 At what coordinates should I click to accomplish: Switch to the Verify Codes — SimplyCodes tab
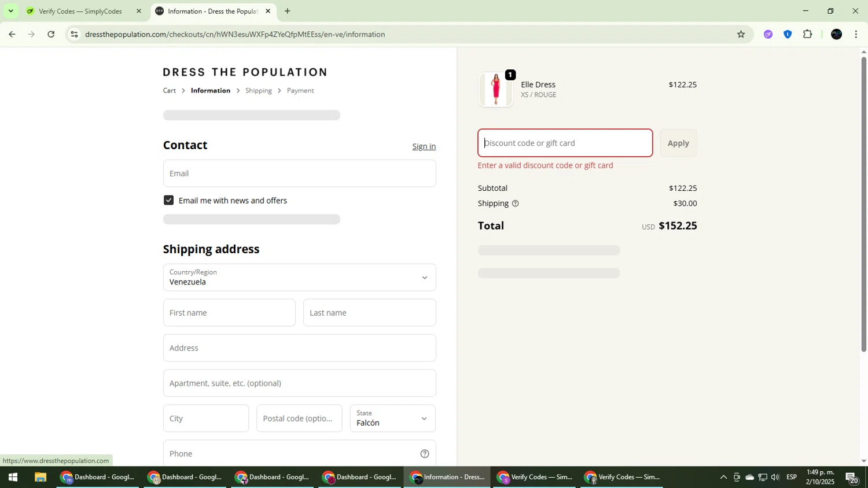coord(80,11)
